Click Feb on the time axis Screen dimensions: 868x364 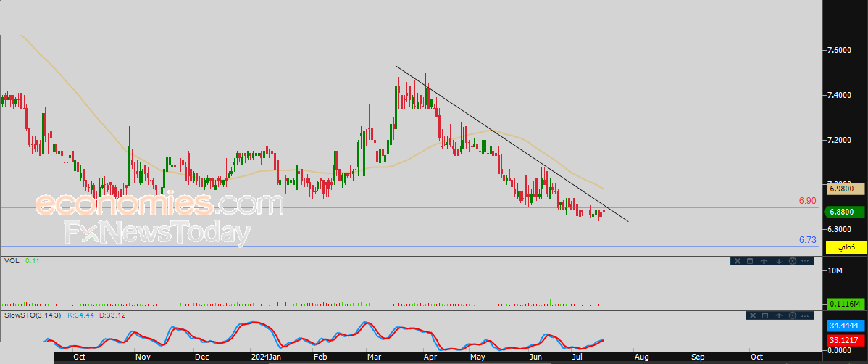pyautogui.click(x=320, y=357)
